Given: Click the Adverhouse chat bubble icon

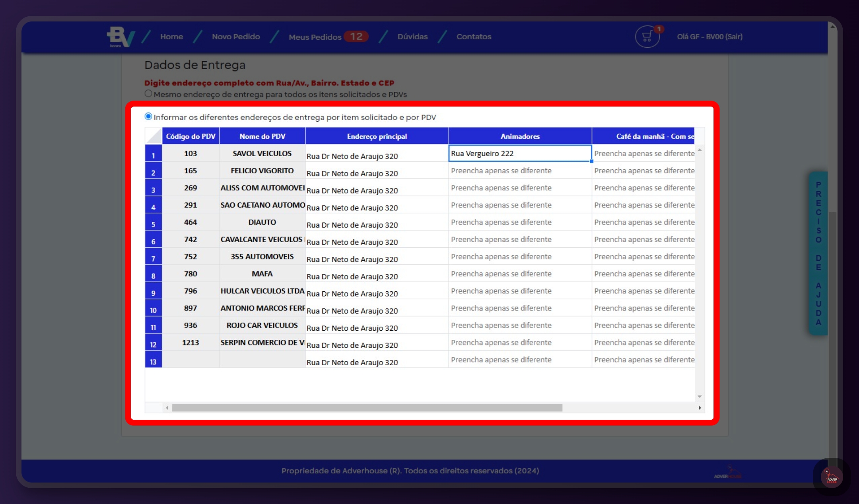Looking at the screenshot, I should pyautogui.click(x=832, y=477).
